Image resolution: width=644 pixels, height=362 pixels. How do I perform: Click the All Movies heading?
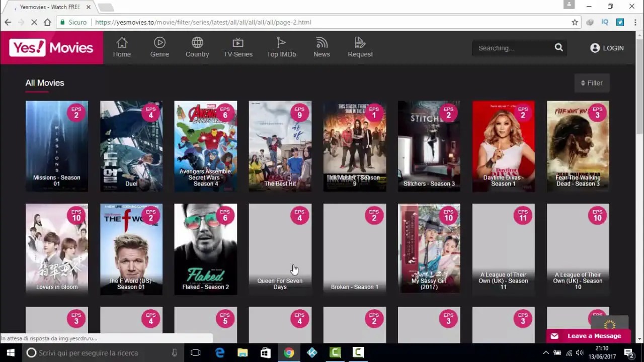coord(45,83)
